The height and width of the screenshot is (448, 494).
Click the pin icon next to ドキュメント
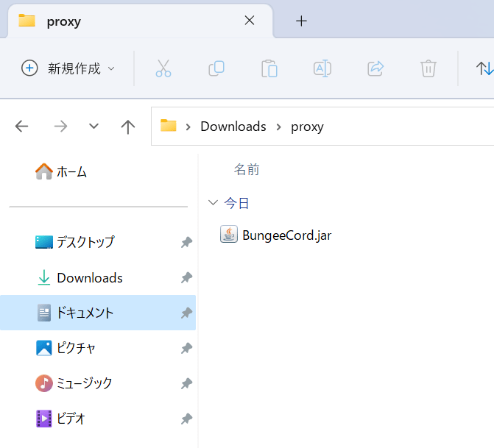(186, 313)
